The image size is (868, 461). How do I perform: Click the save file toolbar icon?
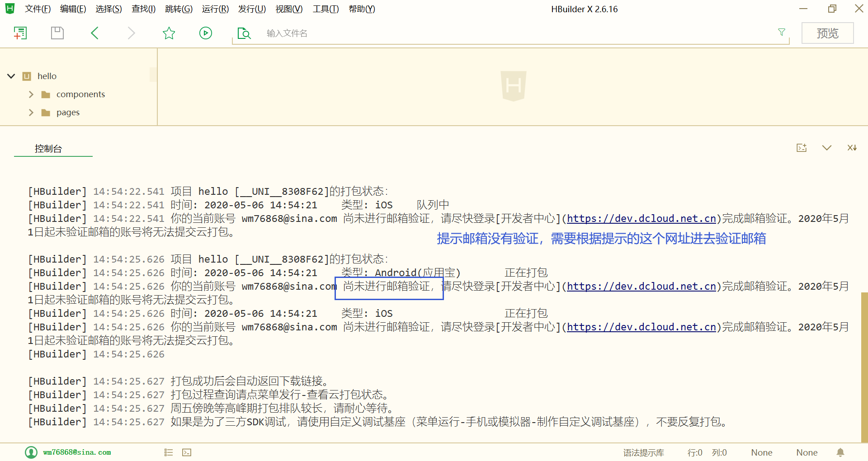point(57,33)
